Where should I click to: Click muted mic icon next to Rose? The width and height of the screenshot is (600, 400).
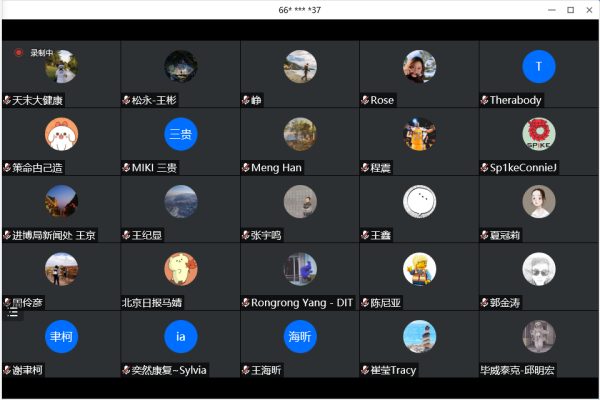(365, 100)
